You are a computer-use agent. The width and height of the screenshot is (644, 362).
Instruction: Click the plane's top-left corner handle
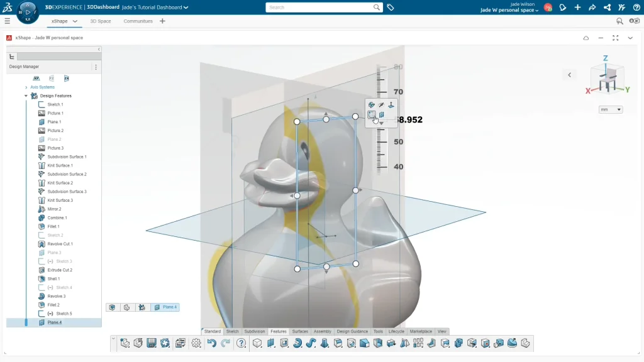tap(297, 122)
